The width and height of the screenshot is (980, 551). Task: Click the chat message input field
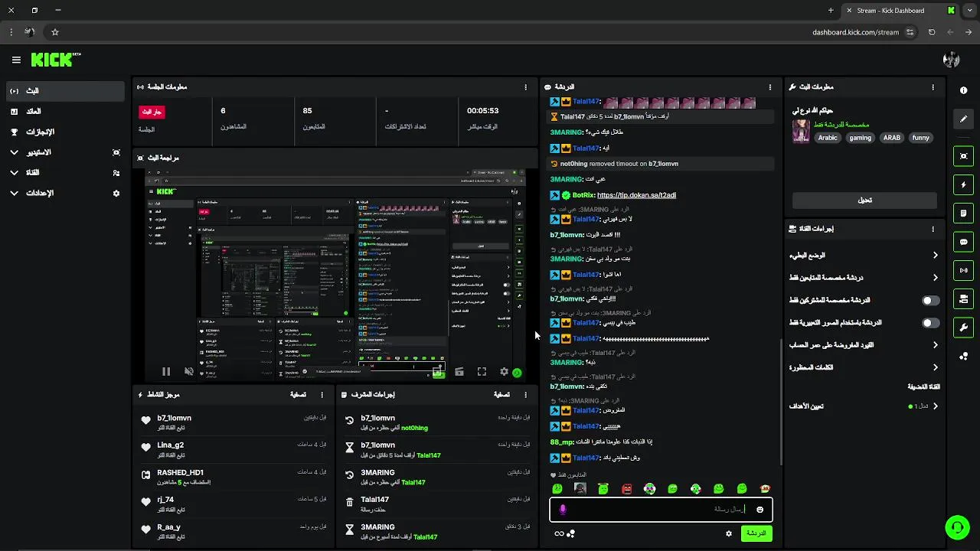point(661,510)
